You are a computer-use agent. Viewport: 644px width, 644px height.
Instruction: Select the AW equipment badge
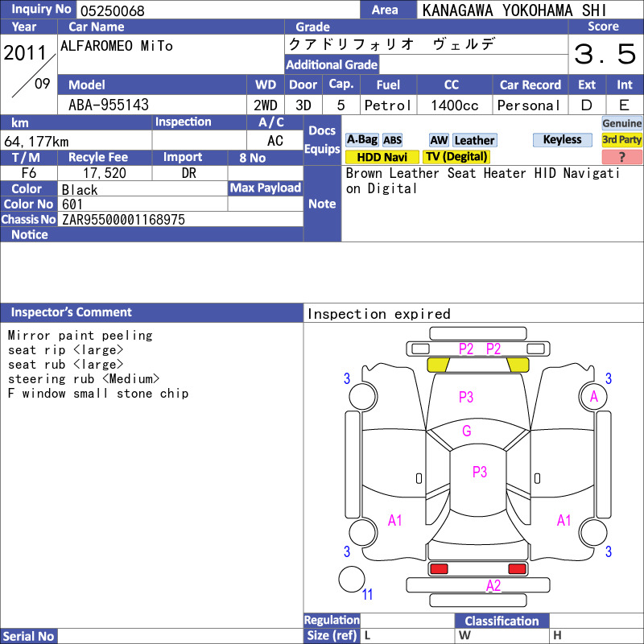(439, 140)
